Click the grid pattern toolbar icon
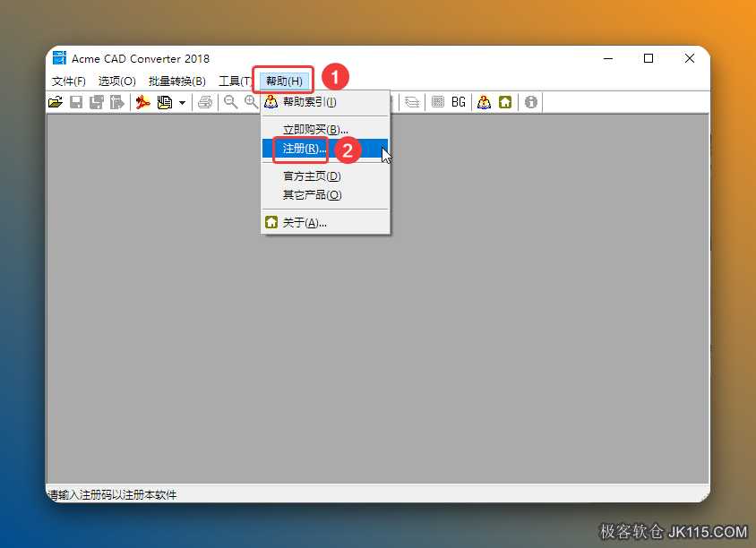Viewport: 756px width, 548px height. (438, 102)
